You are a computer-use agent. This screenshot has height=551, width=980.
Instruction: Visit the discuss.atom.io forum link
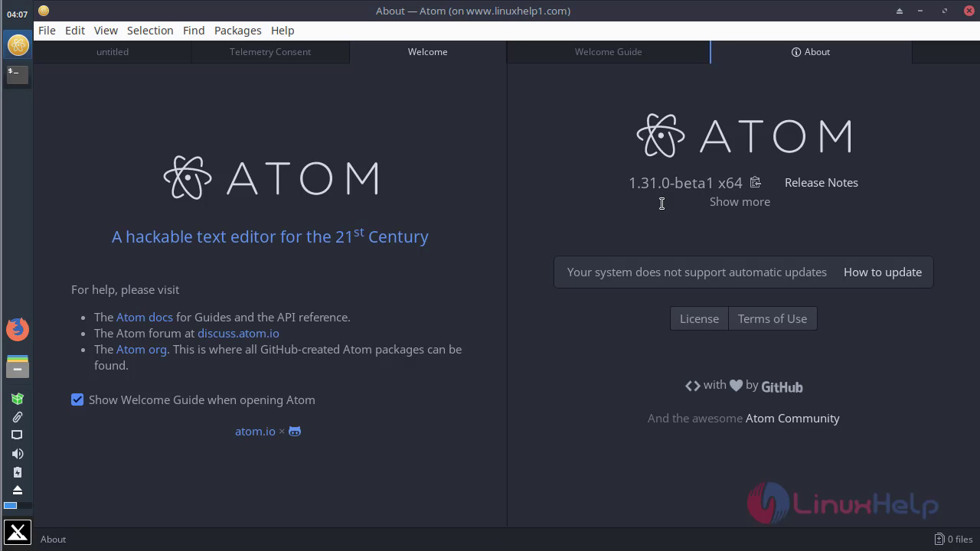coord(238,333)
